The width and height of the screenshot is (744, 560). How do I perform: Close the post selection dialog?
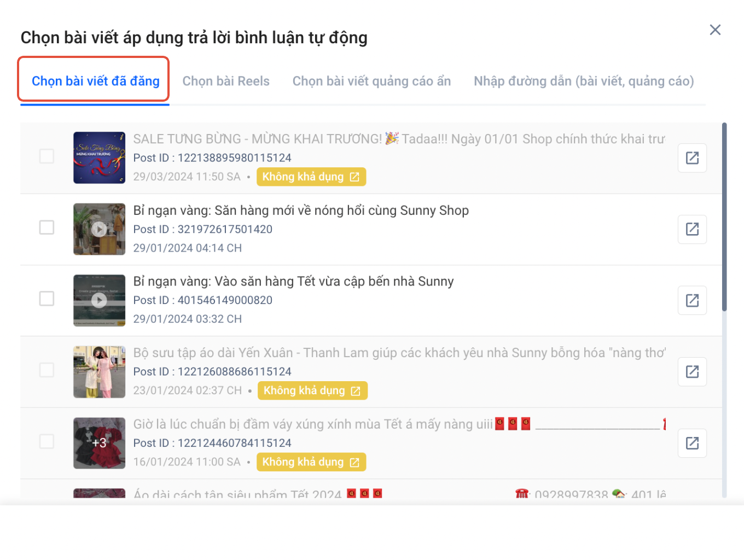pyautogui.click(x=715, y=30)
